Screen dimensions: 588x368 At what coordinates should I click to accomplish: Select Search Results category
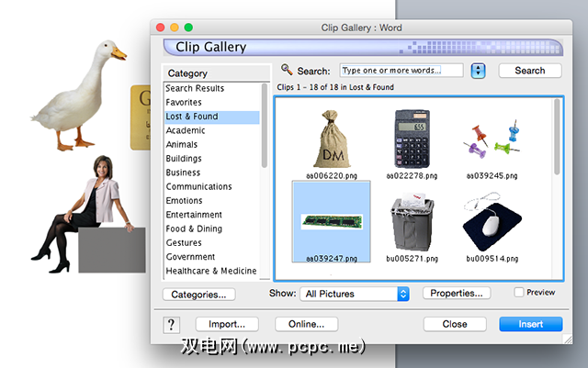(x=212, y=88)
